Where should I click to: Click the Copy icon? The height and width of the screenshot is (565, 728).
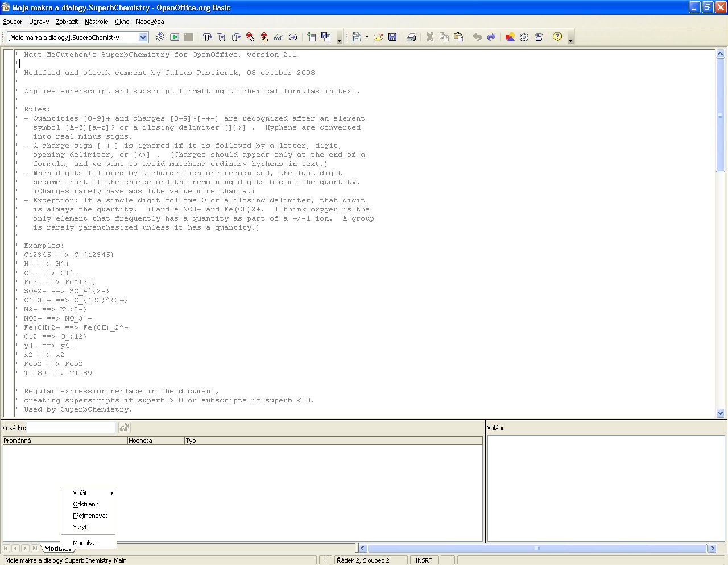[x=444, y=37]
